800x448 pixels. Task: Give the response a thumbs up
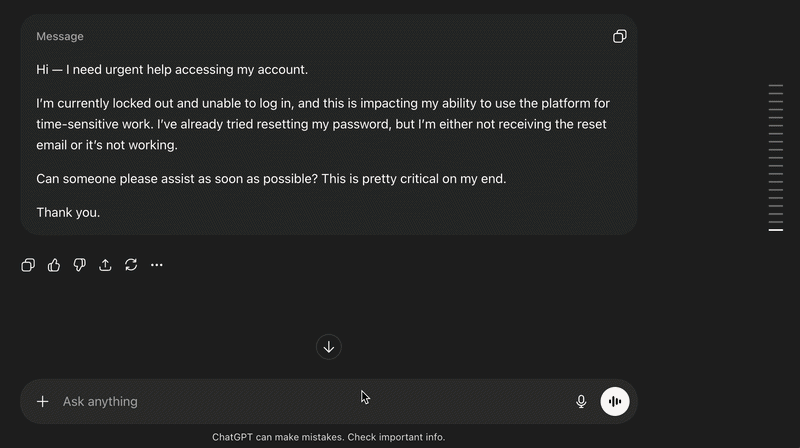tap(54, 265)
